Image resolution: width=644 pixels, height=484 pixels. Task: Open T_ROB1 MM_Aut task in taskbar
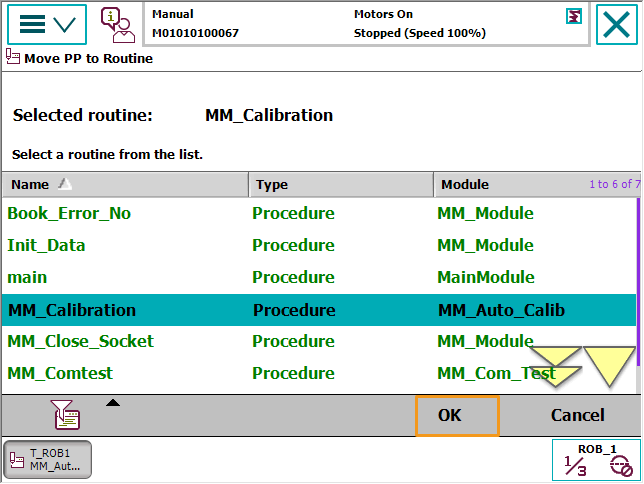(48, 460)
